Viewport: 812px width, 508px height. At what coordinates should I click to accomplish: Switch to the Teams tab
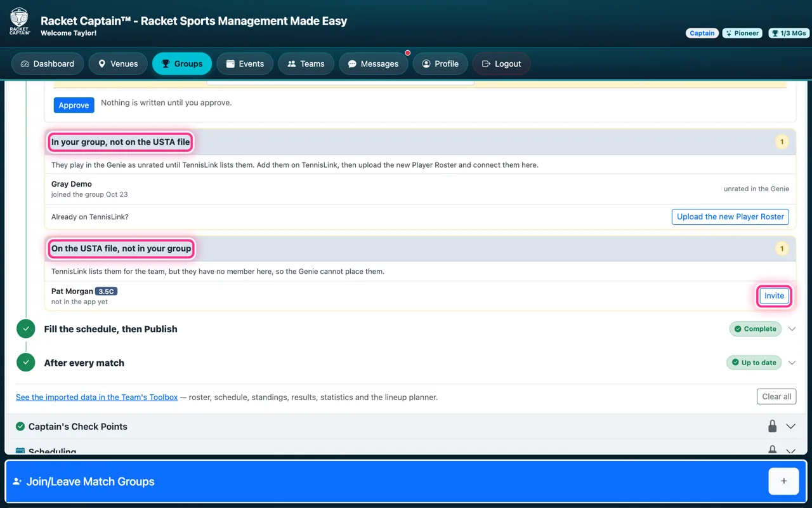point(306,63)
